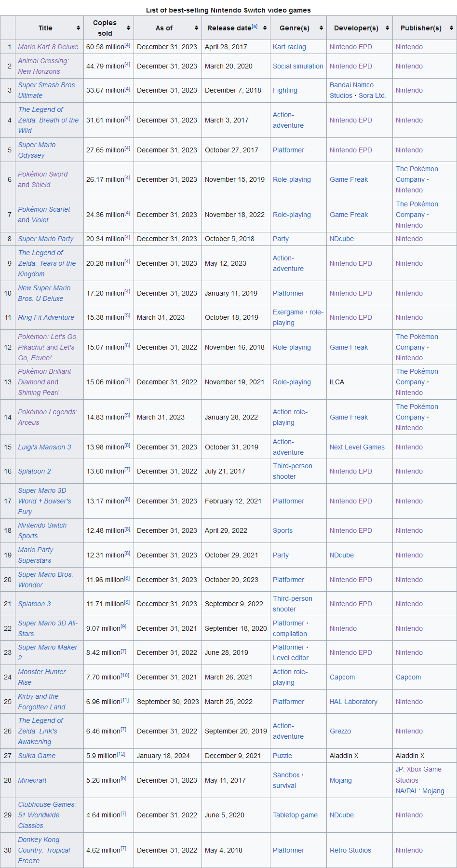This screenshot has height=868, width=457.
Task: Open the Sora Ltd. developer link
Action: (372, 95)
